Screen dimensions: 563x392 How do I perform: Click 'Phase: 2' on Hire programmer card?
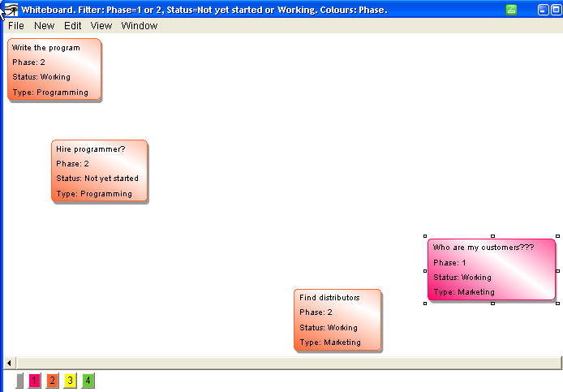click(72, 164)
